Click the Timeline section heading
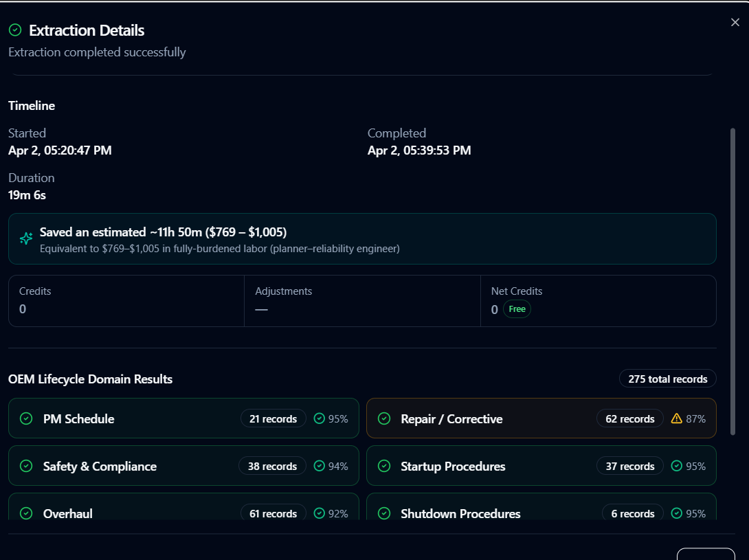Screen dimensions: 749x560 [x=32, y=106]
